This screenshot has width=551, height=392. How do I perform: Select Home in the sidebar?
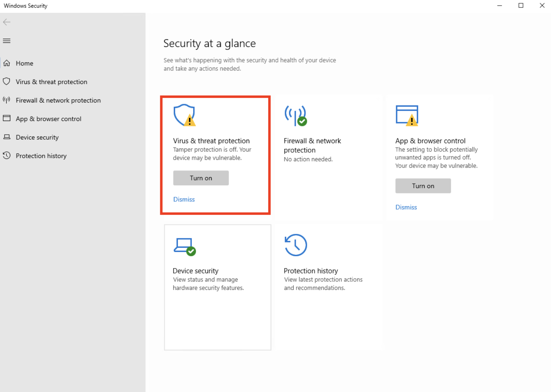[x=25, y=63]
